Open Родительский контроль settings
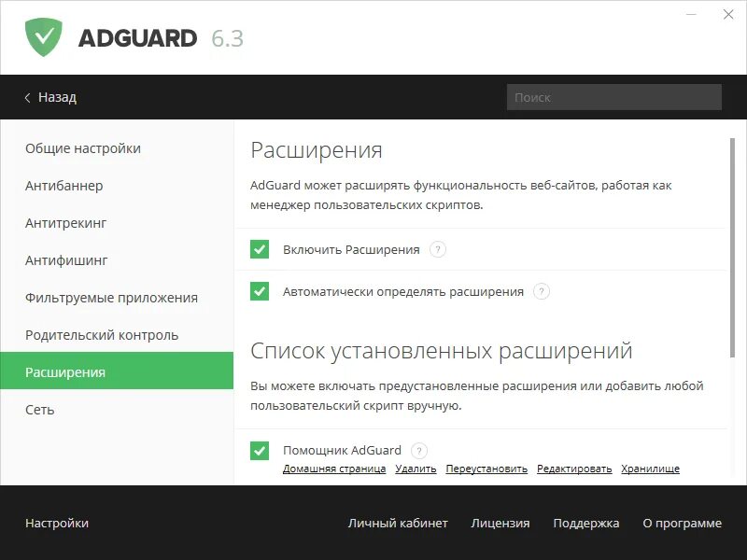The width and height of the screenshot is (747, 560). coord(117,335)
